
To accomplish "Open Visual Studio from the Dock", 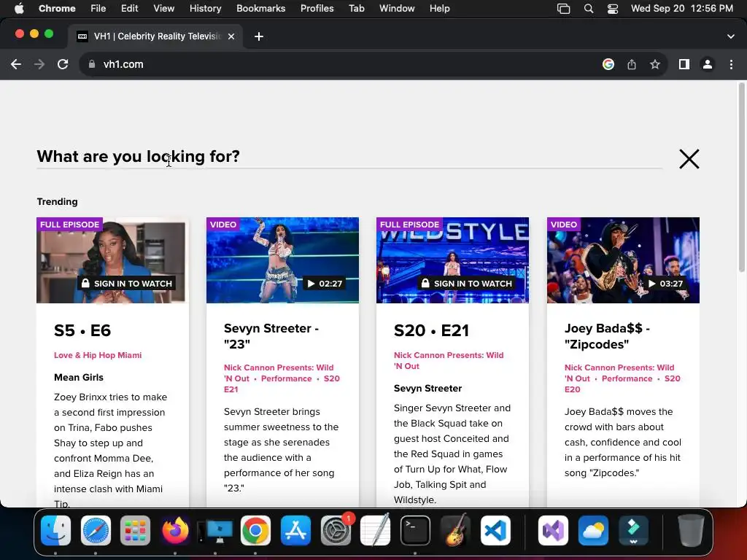I will pos(553,531).
